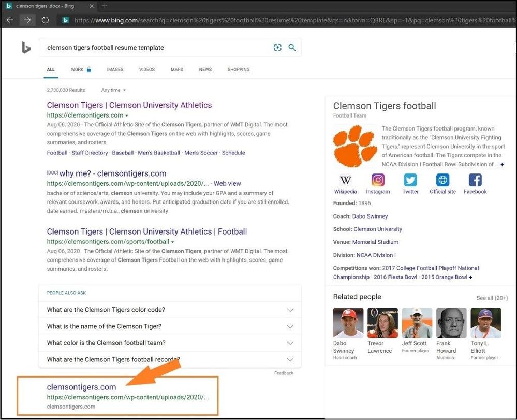This screenshot has height=420, width=517.
Task: Expand 'What is the name of the Clemson Tiger?'
Action: pos(170,327)
